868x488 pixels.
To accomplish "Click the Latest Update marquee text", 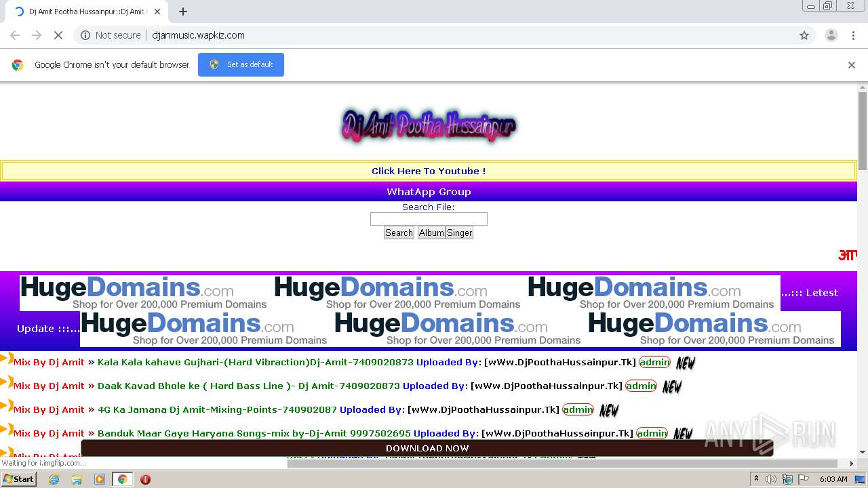I will point(809,293).
